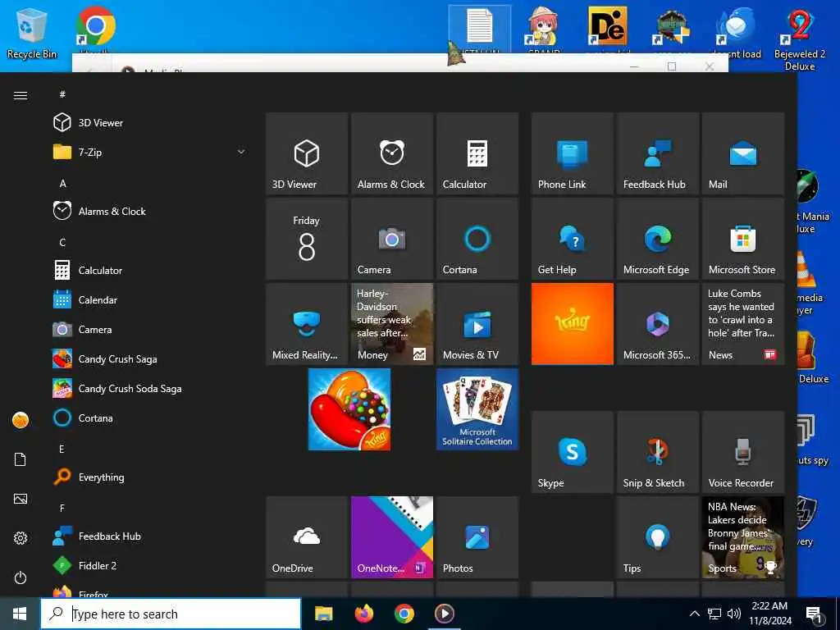
Task: Select 3D Viewer in the app list
Action: point(150,123)
